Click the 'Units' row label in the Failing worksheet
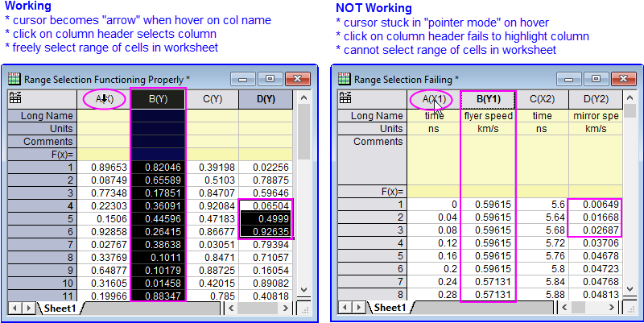Screen dimensions: 644x323 (x=372, y=129)
